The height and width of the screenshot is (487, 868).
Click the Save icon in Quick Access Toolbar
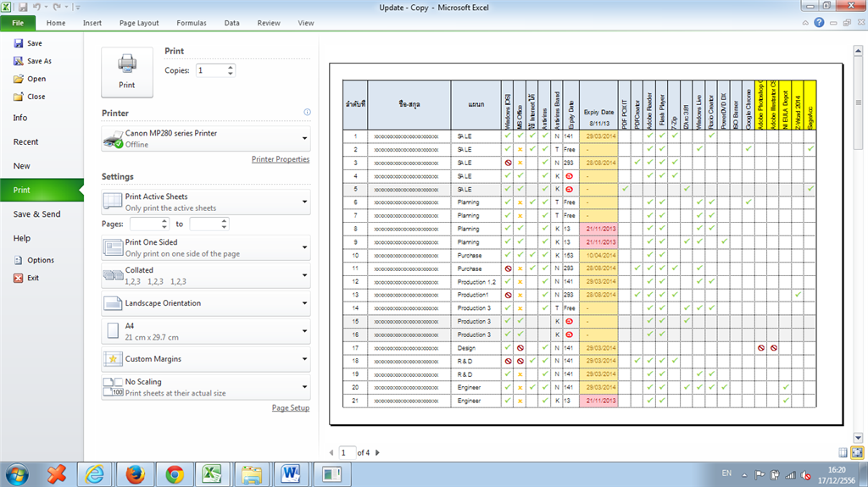pos(23,7)
